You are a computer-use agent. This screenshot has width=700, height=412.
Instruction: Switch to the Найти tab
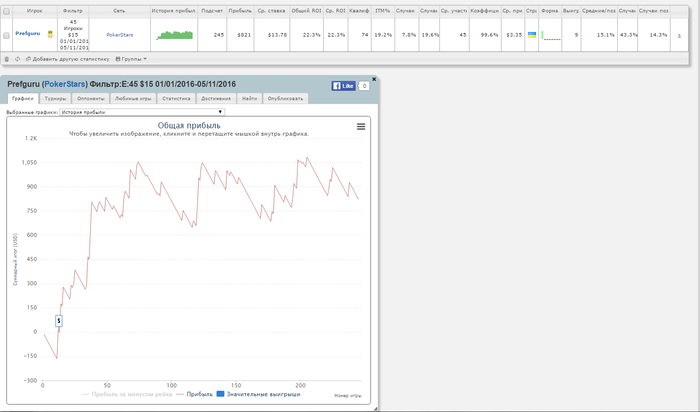[250, 98]
